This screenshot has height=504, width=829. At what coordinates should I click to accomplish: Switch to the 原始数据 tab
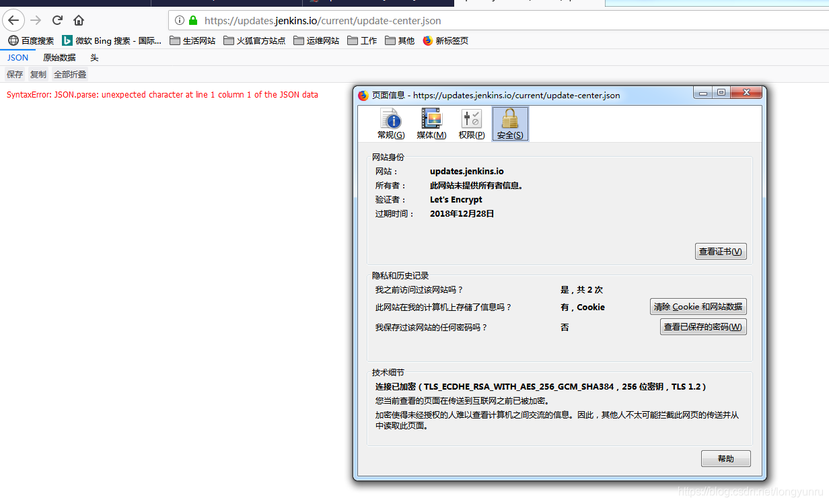tap(59, 58)
